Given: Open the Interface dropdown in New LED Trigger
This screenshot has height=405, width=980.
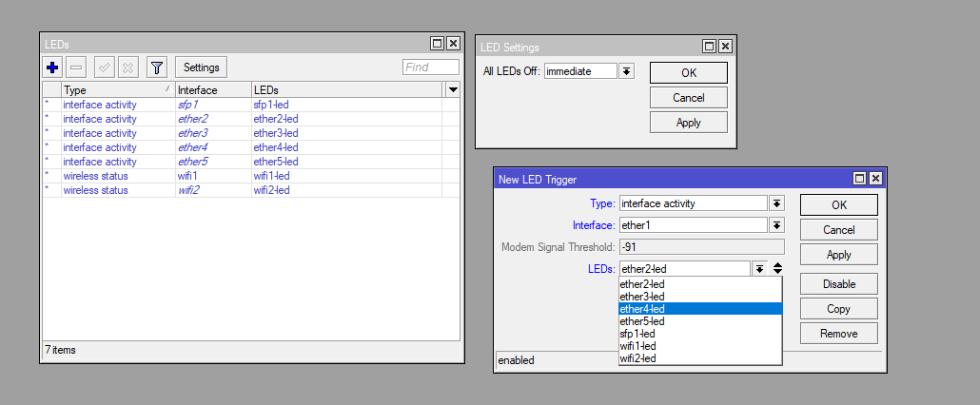Looking at the screenshot, I should click(776, 224).
